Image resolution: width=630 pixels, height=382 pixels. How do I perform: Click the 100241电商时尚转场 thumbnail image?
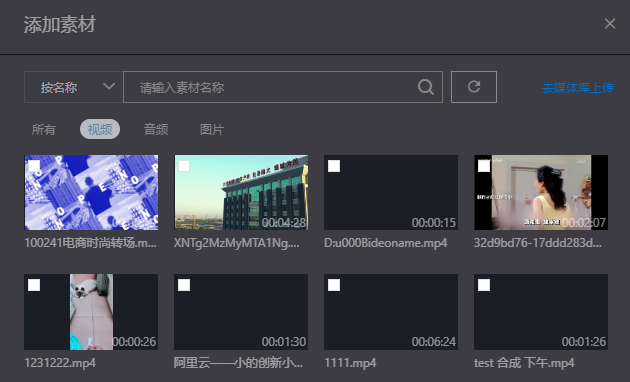tap(91, 192)
